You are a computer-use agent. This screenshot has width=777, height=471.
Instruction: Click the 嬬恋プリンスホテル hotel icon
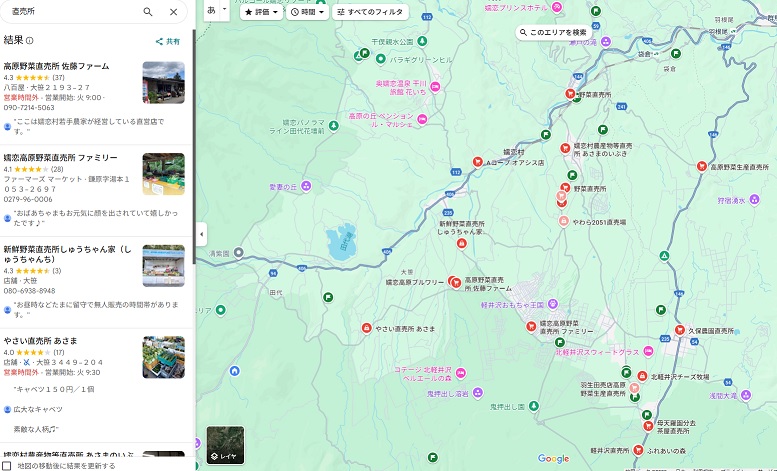click(x=557, y=7)
